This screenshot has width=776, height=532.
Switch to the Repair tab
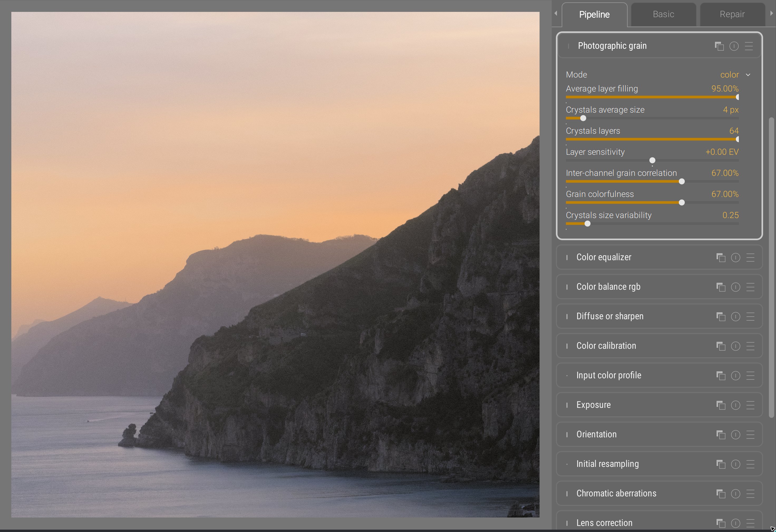pyautogui.click(x=732, y=14)
